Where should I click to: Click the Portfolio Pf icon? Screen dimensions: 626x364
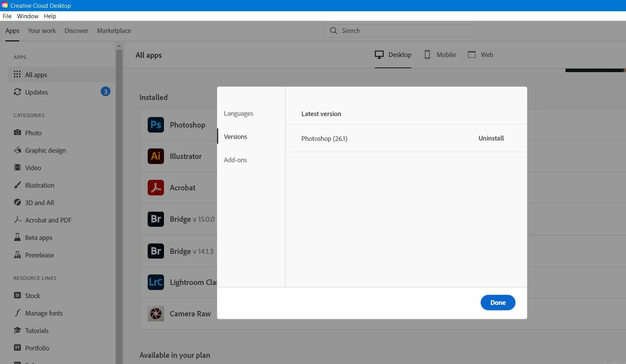pyautogui.click(x=17, y=348)
